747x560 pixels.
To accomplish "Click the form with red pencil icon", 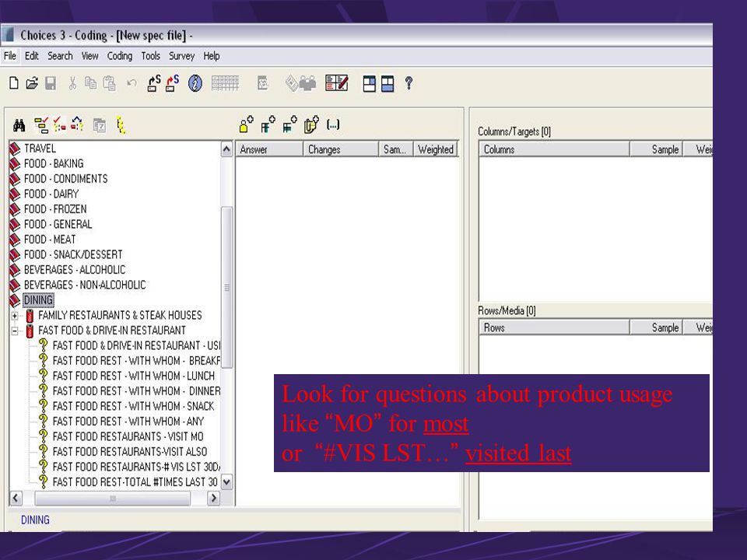I will pos(336,83).
